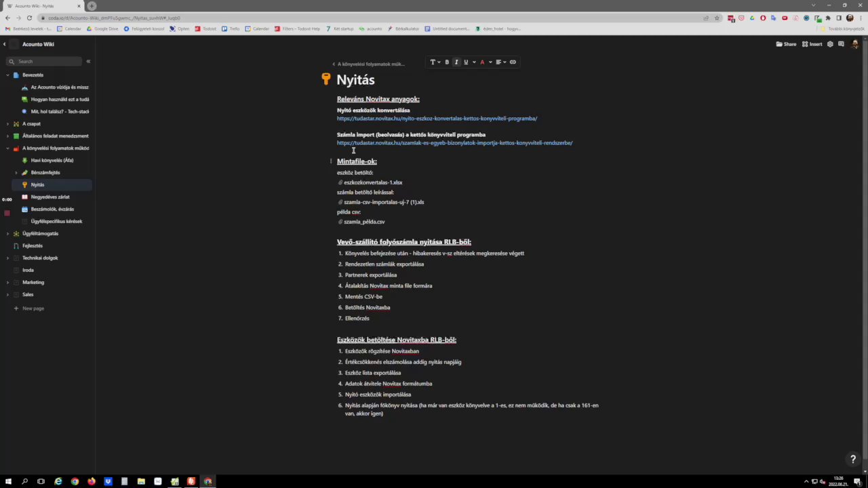
Task: Expand Általános feladat menedzsment section
Action: pyautogui.click(x=7, y=136)
